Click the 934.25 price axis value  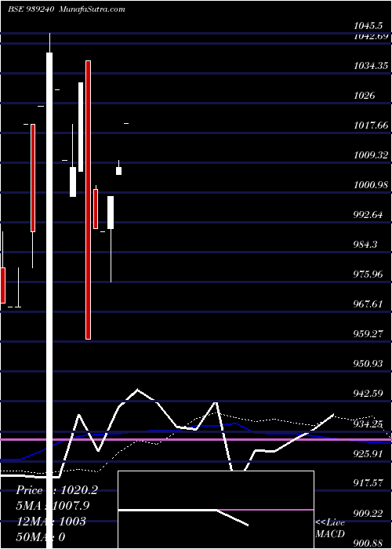tap(368, 424)
